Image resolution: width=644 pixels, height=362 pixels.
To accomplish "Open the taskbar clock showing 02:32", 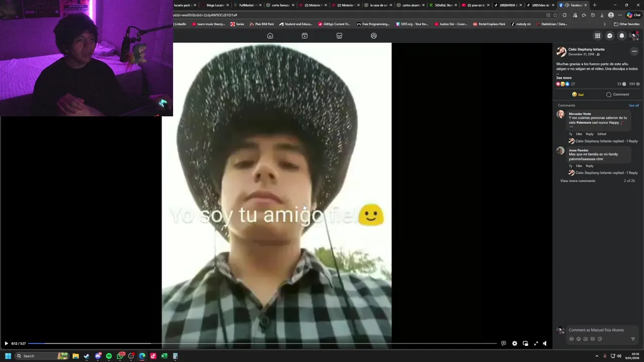I will pyautogui.click(x=632, y=356).
